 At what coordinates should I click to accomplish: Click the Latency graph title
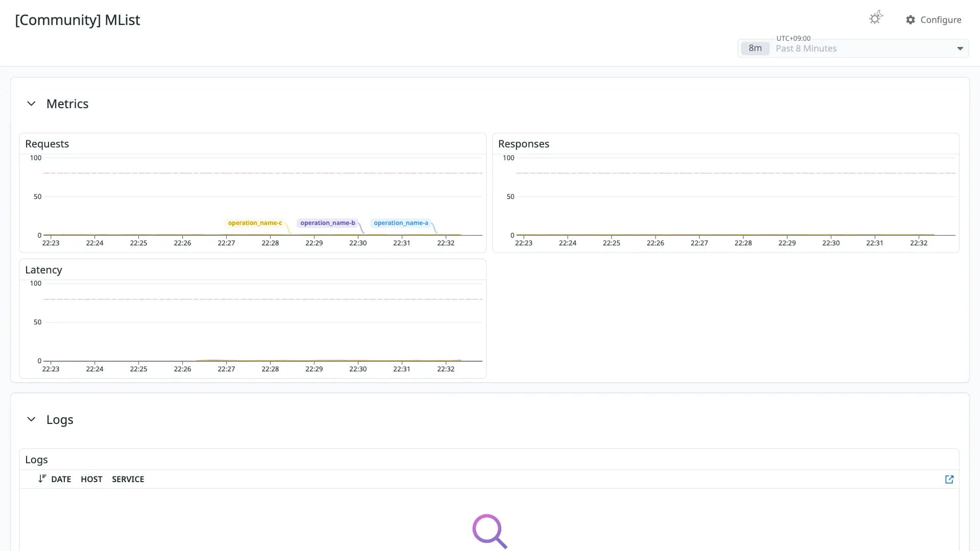point(43,270)
